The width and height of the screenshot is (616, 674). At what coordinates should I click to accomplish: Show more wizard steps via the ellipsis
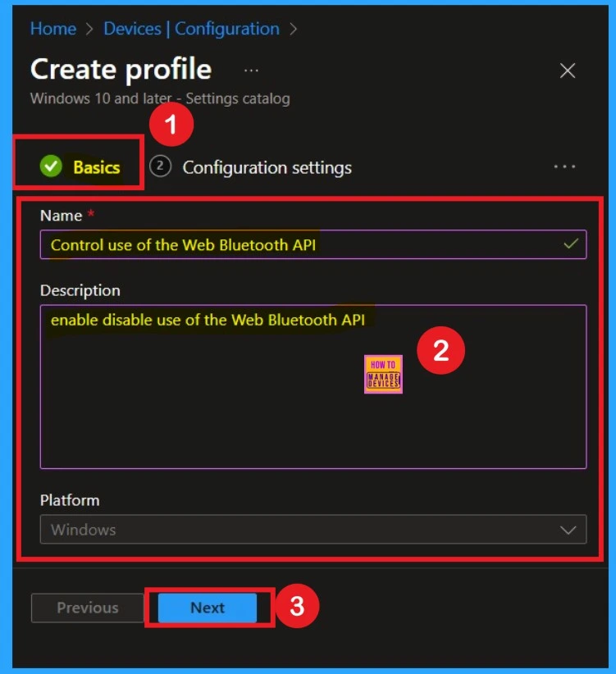[x=564, y=166]
